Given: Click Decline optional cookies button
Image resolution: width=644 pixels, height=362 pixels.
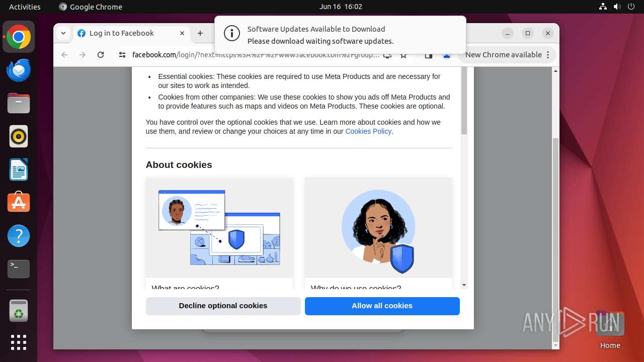Looking at the screenshot, I should click(223, 306).
